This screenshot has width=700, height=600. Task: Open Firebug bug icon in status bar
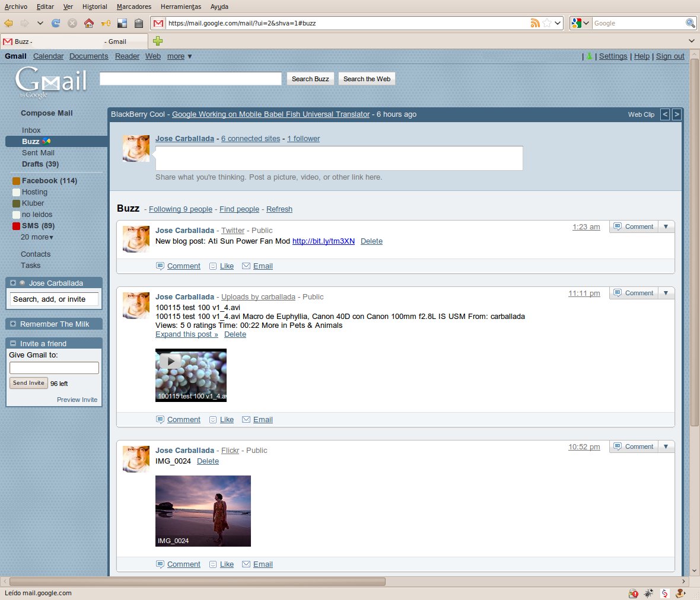[648, 593]
